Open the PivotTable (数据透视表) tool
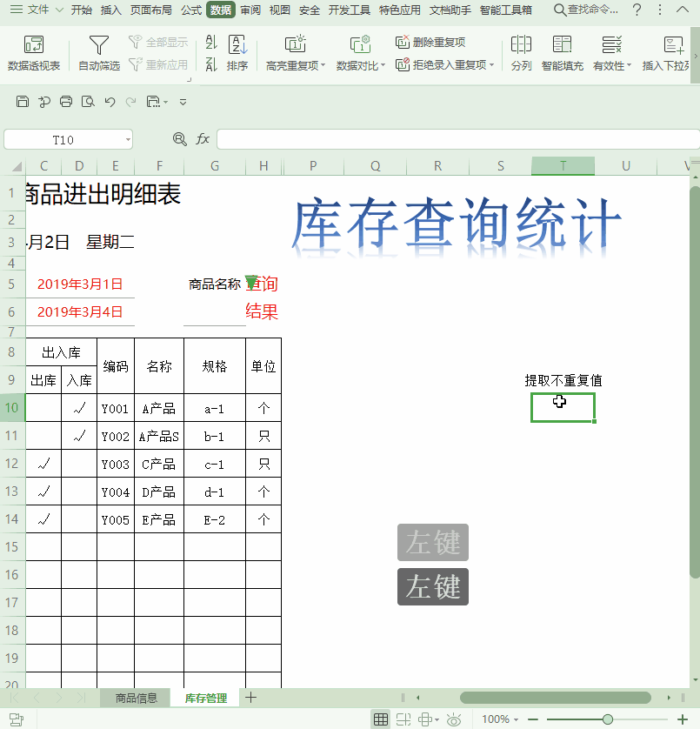This screenshot has width=700, height=729. pyautogui.click(x=33, y=53)
